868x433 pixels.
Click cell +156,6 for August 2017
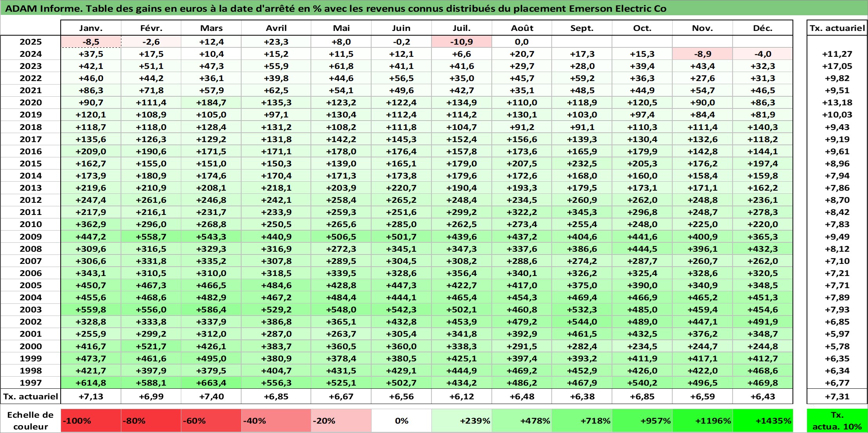pyautogui.click(x=522, y=139)
